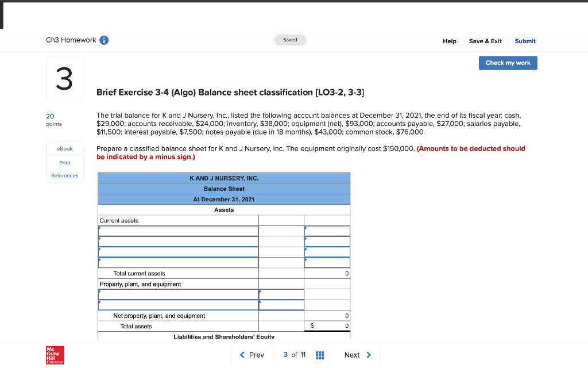The width and height of the screenshot is (588, 368).
Task: Open the question map grid icon
Action: pos(320,355)
